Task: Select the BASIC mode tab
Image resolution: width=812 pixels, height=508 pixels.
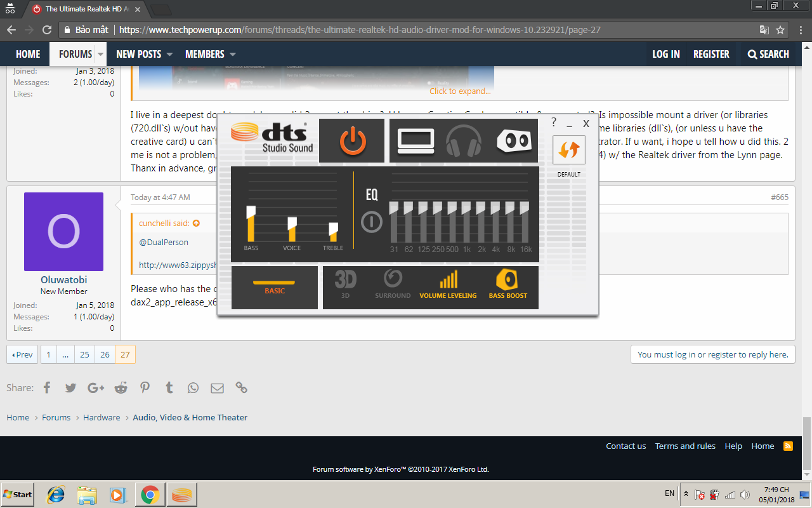Action: click(275, 288)
